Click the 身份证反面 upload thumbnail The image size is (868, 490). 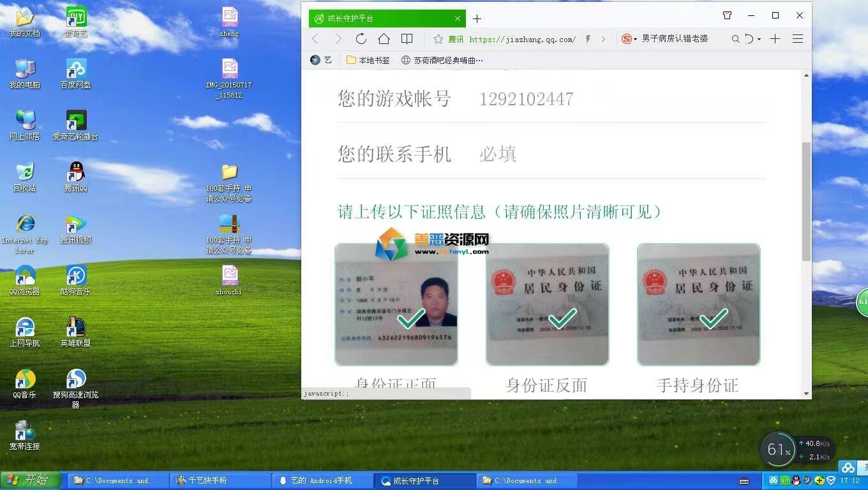point(547,304)
